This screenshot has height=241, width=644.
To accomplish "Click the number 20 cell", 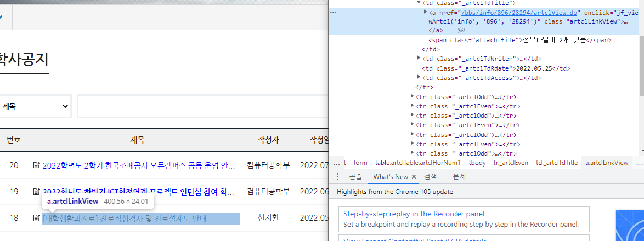I will tap(14, 165).
